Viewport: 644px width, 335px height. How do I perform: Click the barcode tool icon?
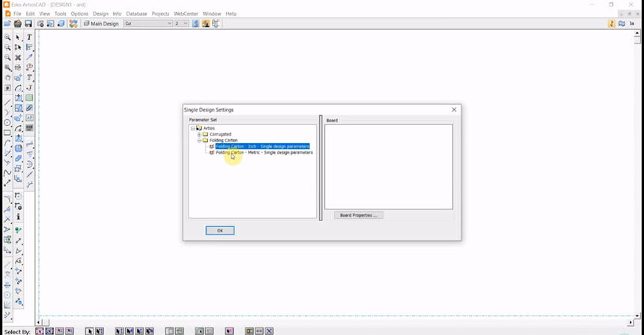pyautogui.click(x=29, y=128)
